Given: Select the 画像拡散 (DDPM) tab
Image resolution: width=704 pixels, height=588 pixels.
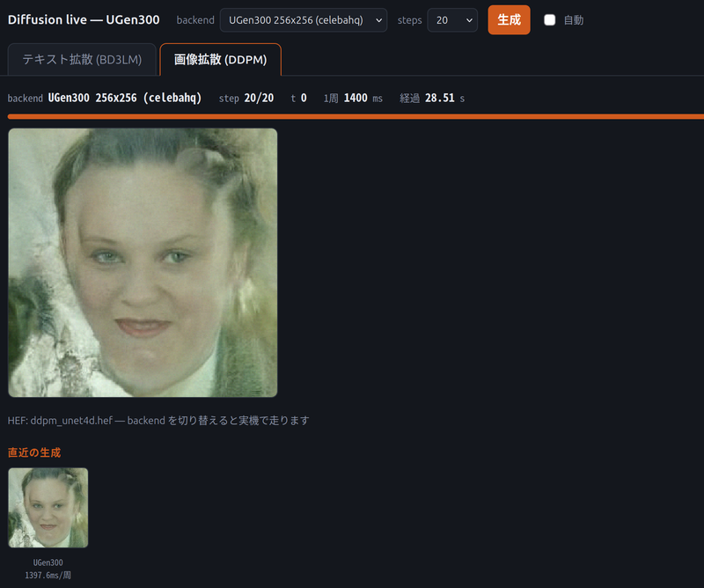Looking at the screenshot, I should (x=221, y=59).
